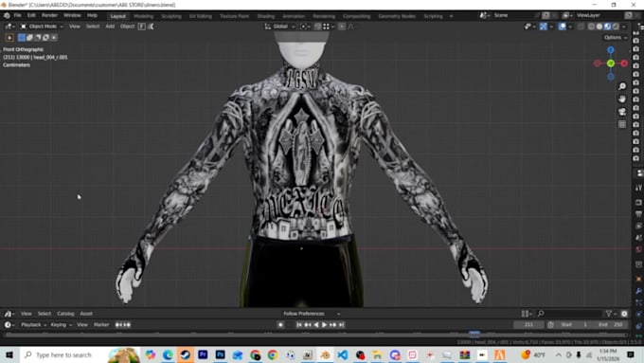The width and height of the screenshot is (644, 363).
Task: Open the Object Mode dropdown
Action: (x=42, y=27)
